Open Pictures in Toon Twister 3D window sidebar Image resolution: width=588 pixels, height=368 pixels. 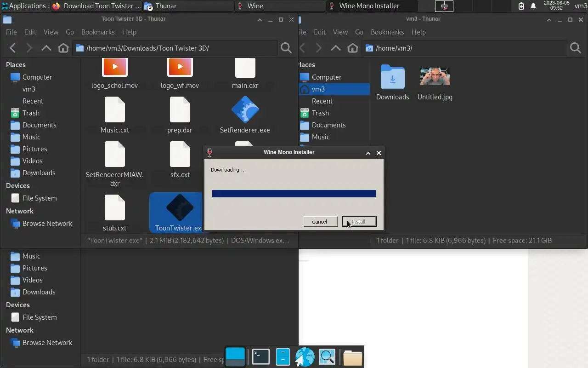coord(34,149)
